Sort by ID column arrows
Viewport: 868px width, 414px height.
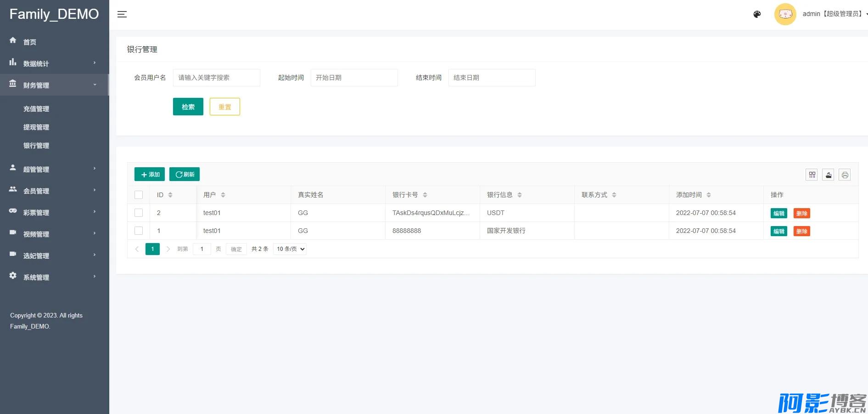pyautogui.click(x=170, y=195)
